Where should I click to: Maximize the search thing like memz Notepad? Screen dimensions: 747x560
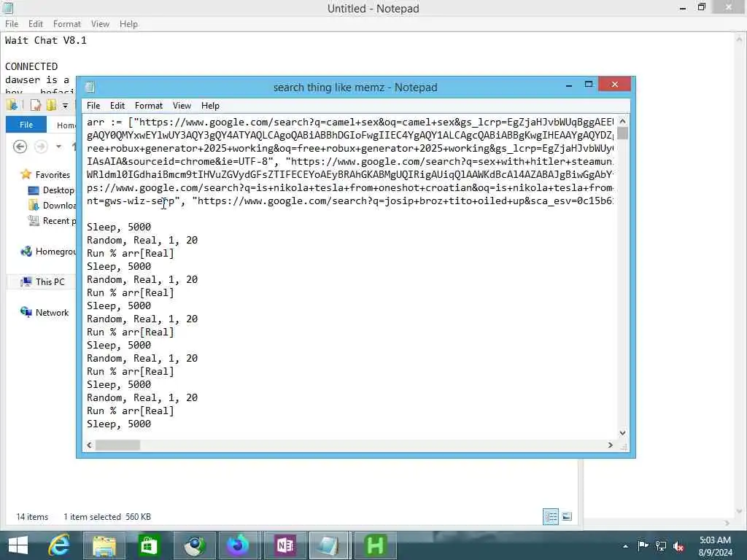pyautogui.click(x=589, y=85)
